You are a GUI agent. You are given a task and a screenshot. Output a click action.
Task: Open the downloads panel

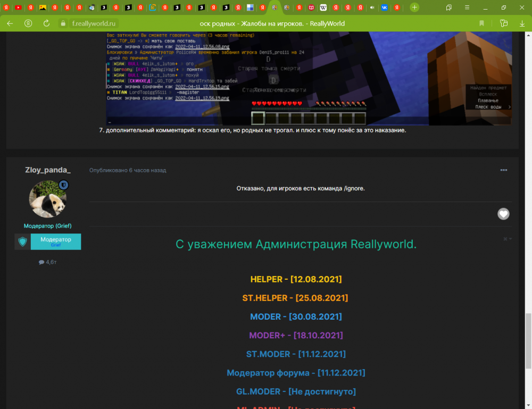(522, 23)
